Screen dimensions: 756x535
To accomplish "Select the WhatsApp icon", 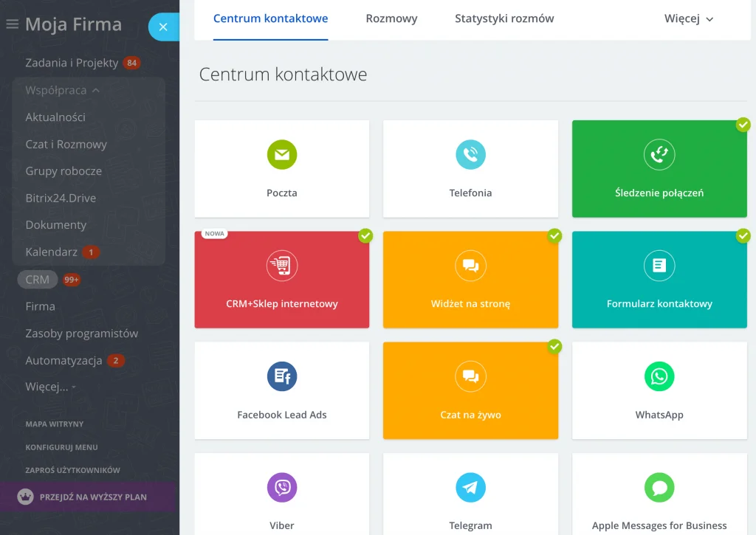I will click(659, 376).
